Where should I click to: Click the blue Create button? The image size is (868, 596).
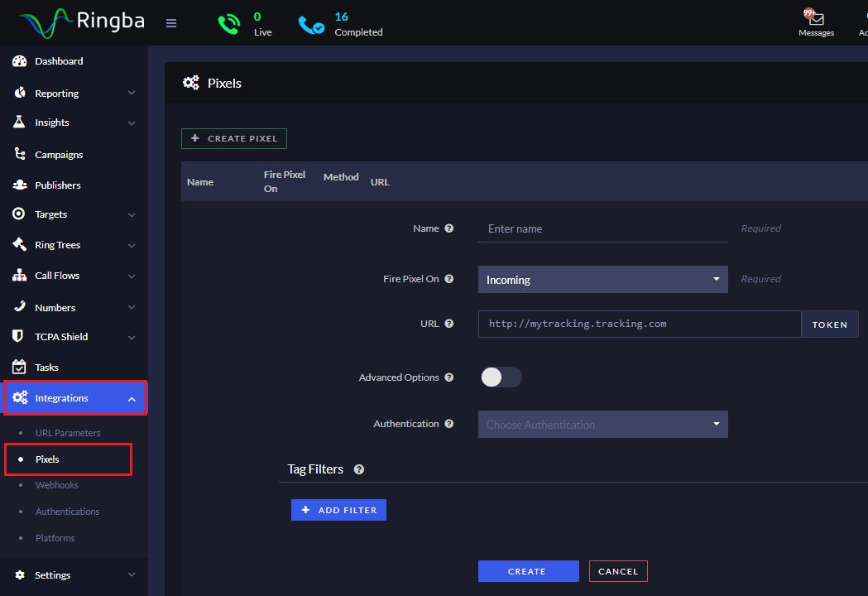pos(529,571)
